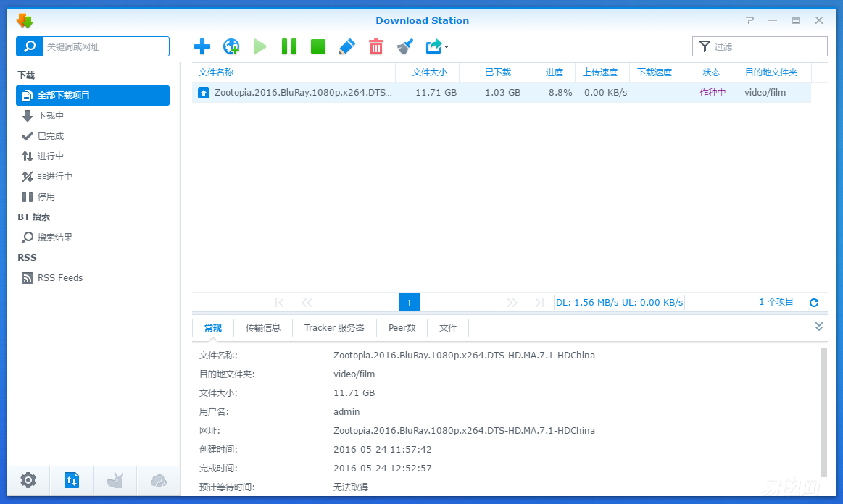Click the magnifier search button at top left
The height and width of the screenshot is (504, 843).
30,47
